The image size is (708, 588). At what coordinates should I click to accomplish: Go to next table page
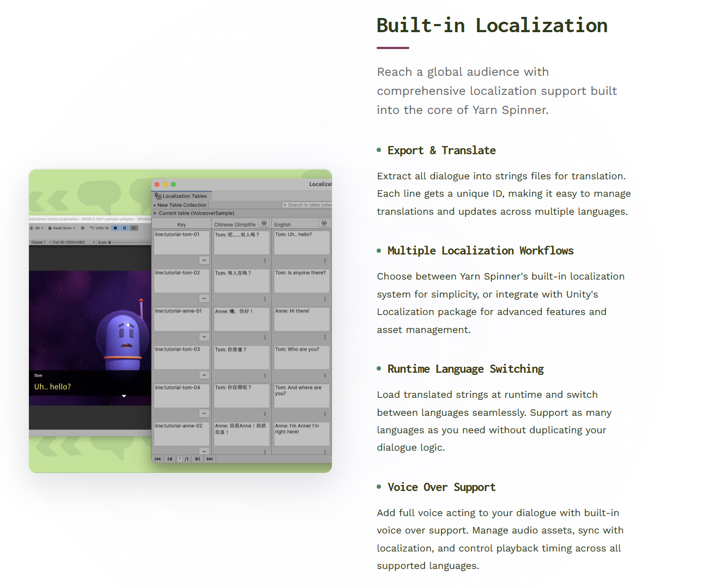pos(197,459)
